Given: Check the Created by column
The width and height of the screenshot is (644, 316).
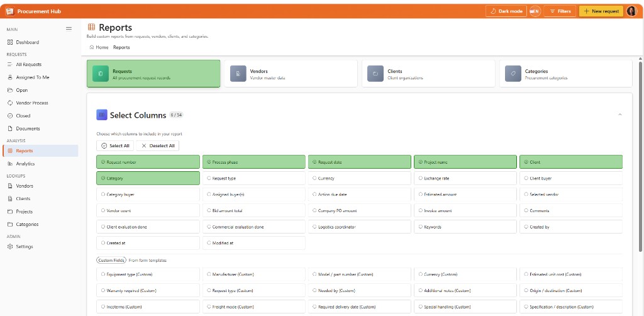Looking at the screenshot, I should [571, 227].
